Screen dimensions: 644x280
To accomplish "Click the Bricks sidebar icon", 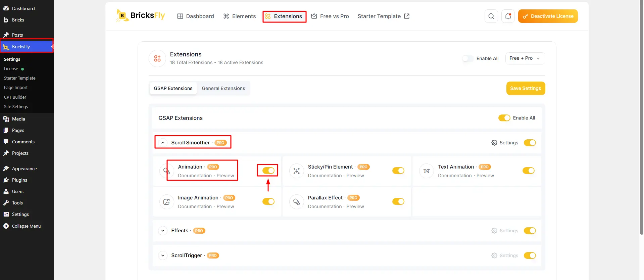I will tap(6, 20).
